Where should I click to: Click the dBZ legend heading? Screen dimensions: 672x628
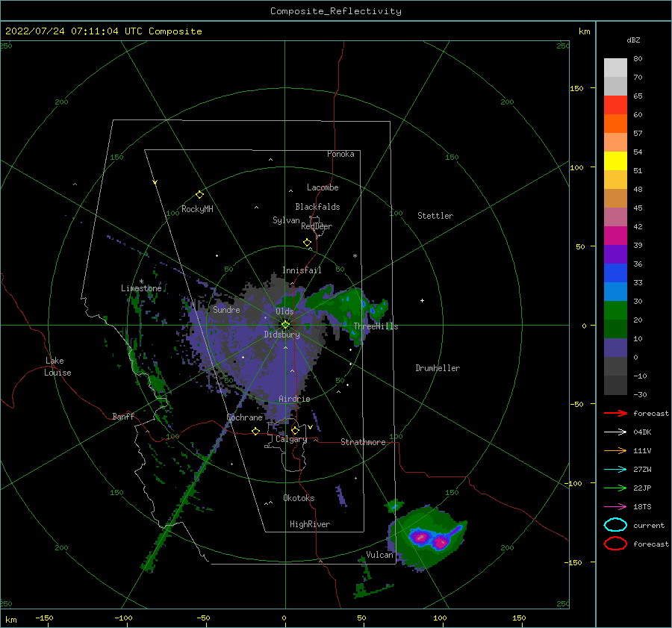coord(633,40)
